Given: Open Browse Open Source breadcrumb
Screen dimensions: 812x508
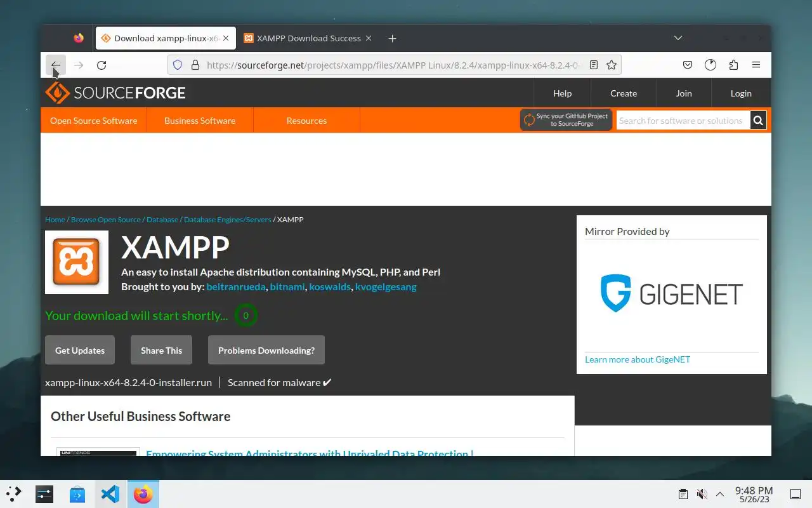Looking at the screenshot, I should [x=106, y=219].
